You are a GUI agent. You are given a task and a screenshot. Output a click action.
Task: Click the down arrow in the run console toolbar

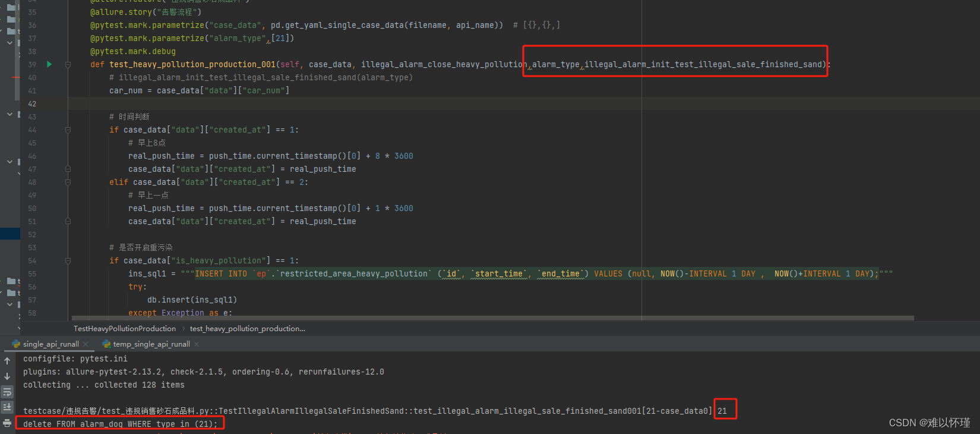tap(7, 376)
